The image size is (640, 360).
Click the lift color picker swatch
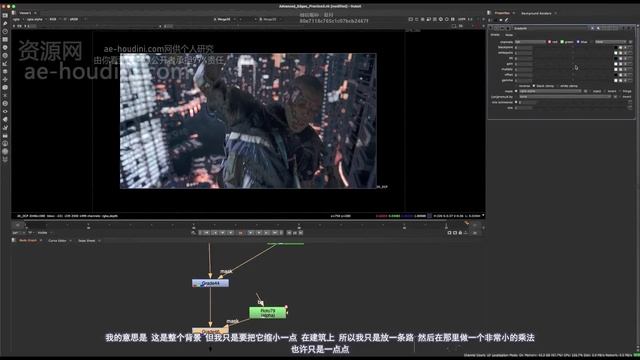tap(616, 58)
